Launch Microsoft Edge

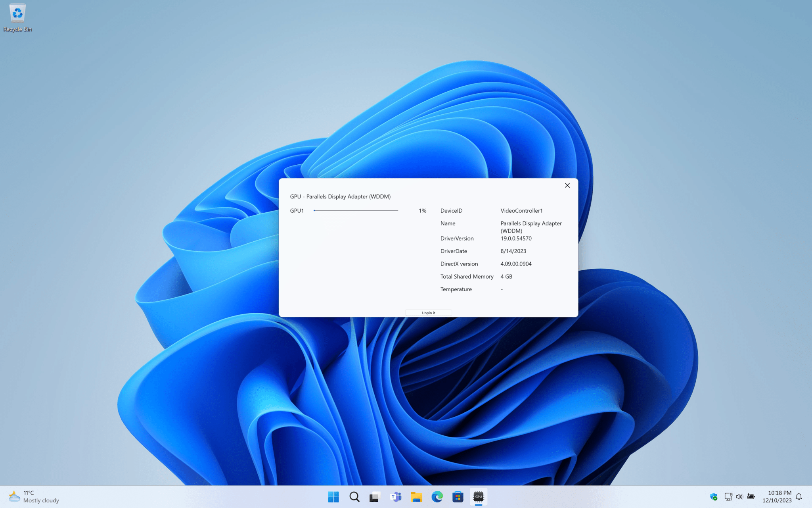[x=437, y=496]
